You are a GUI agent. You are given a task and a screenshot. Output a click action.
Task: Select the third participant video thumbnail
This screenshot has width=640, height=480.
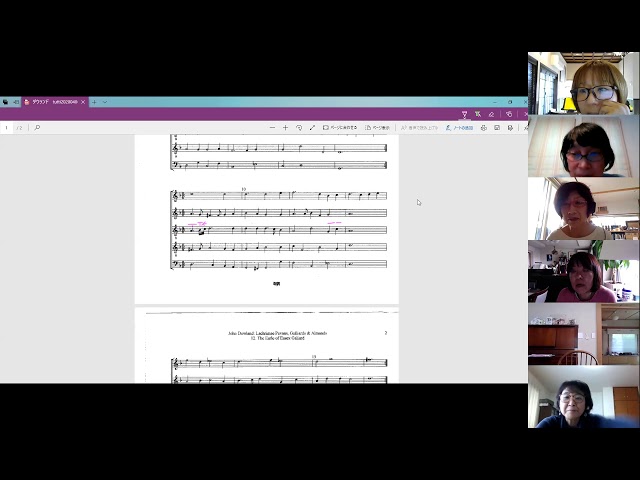point(584,209)
